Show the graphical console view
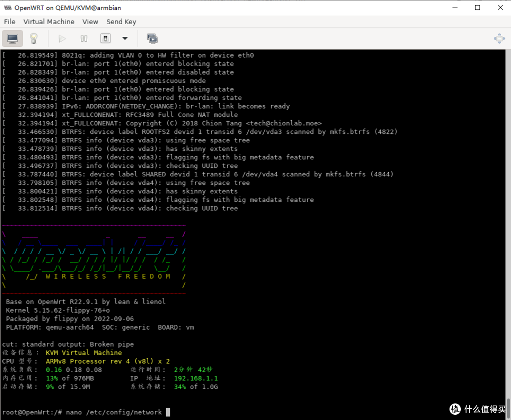 tap(13, 39)
